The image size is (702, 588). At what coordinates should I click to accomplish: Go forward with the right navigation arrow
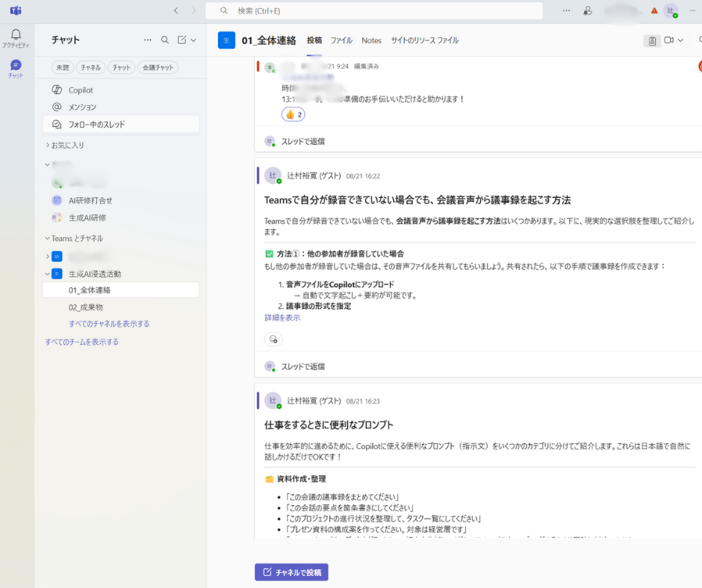coord(193,10)
